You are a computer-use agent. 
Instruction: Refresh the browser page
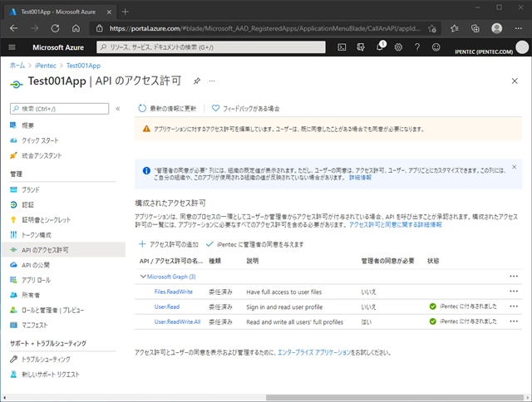point(55,28)
